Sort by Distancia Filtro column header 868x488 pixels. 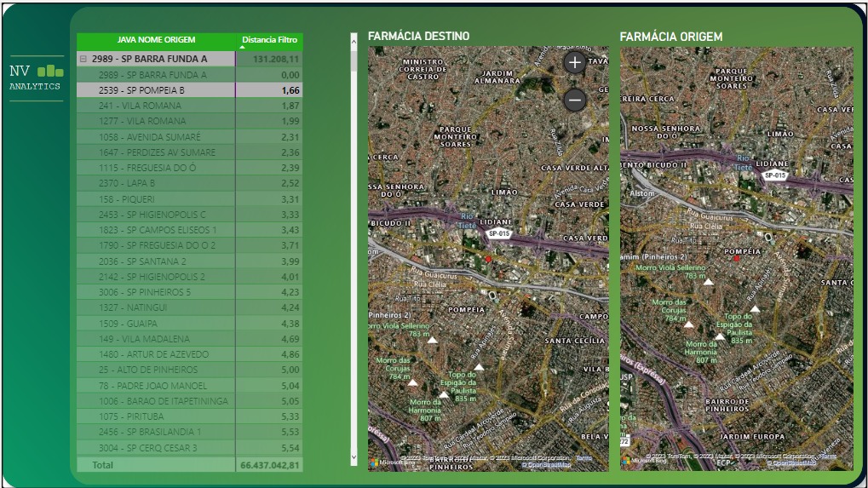coord(269,40)
